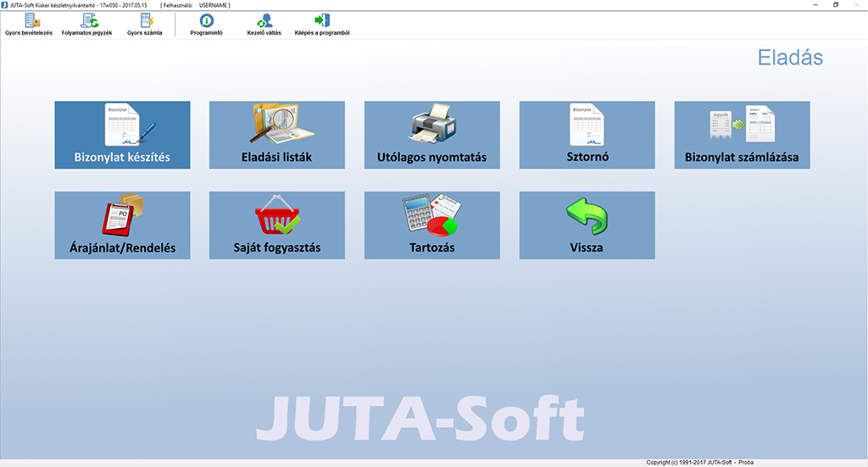
Task: Restore down the application window
Action: (x=836, y=5)
